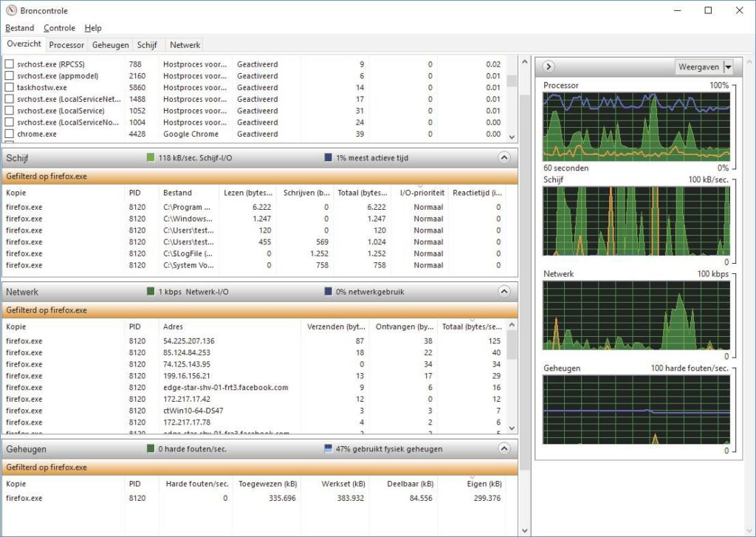756x537 pixels.
Task: Collapse the Schijf section
Action: click(x=504, y=157)
